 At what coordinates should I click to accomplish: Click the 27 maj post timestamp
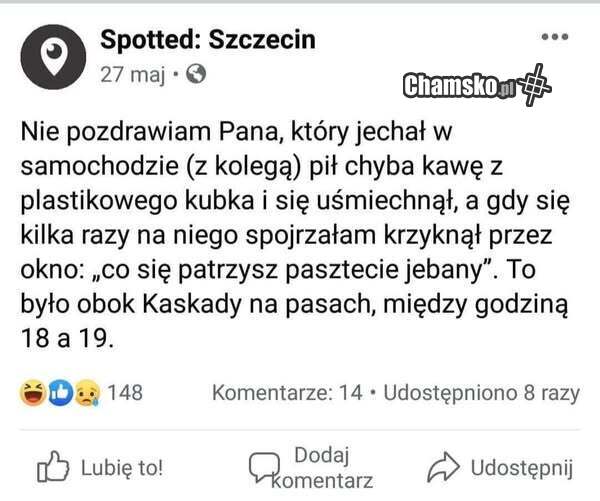(x=130, y=74)
